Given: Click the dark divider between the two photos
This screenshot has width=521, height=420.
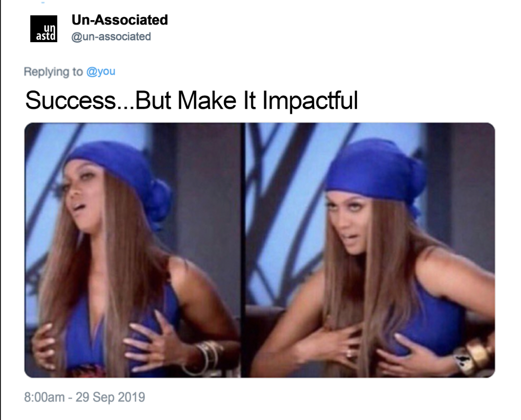Looking at the screenshot, I should [x=243, y=250].
